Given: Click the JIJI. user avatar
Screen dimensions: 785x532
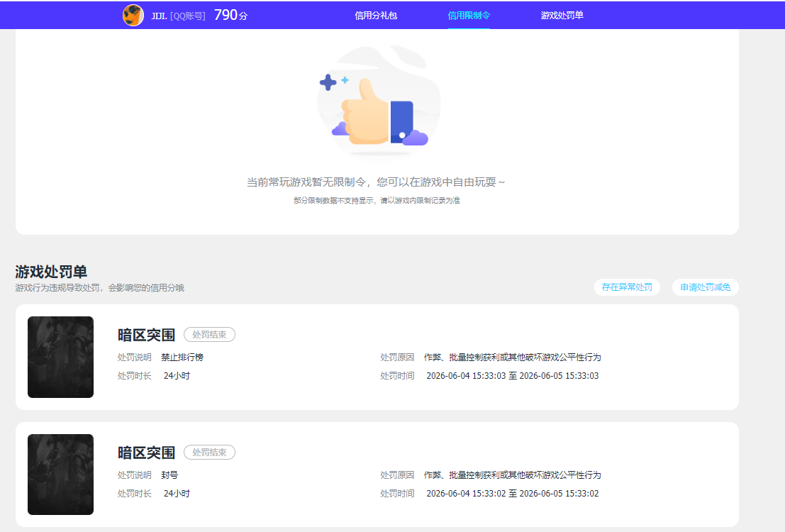Looking at the screenshot, I should [133, 16].
